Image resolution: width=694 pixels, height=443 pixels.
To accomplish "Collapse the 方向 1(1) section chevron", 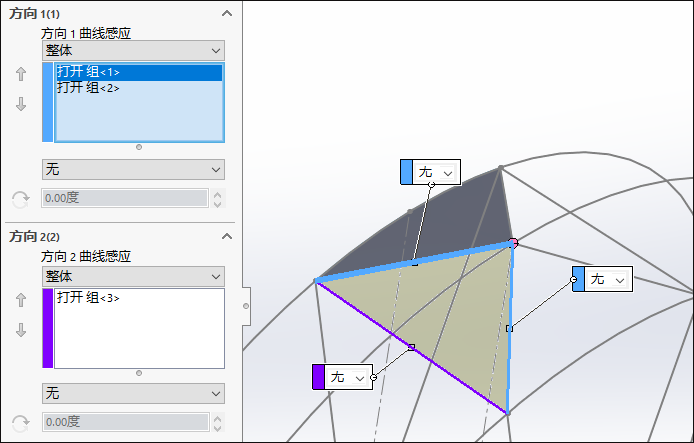I will point(227,13).
